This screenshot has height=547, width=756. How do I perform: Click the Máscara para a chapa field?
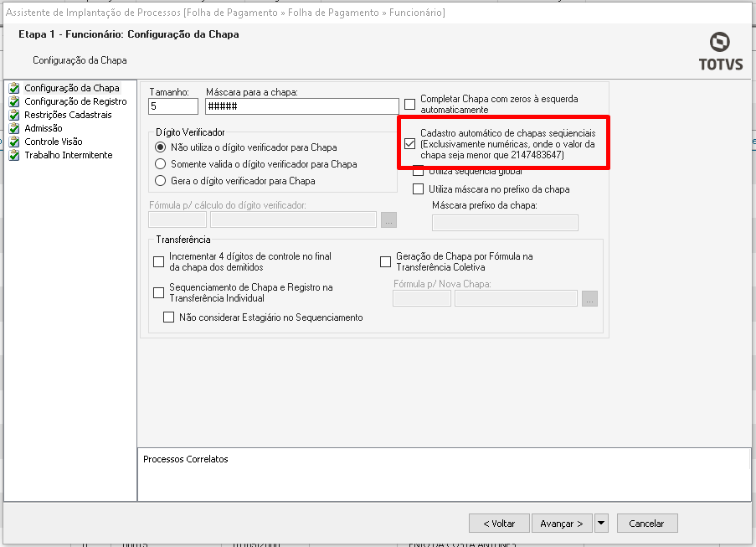click(x=302, y=106)
